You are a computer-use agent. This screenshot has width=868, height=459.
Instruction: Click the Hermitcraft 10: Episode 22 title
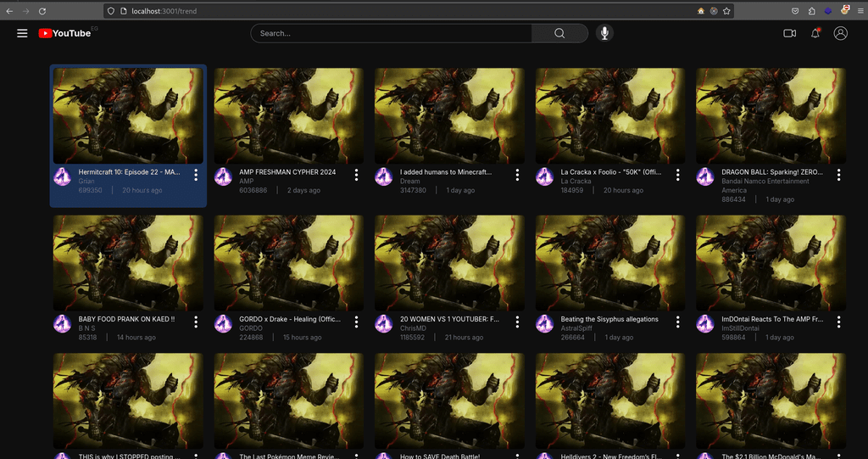click(x=130, y=172)
